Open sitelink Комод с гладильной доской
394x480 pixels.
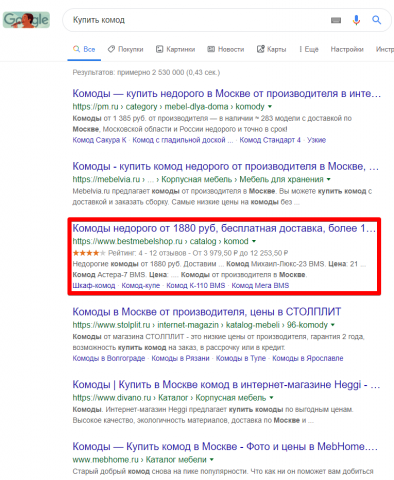pos(183,140)
